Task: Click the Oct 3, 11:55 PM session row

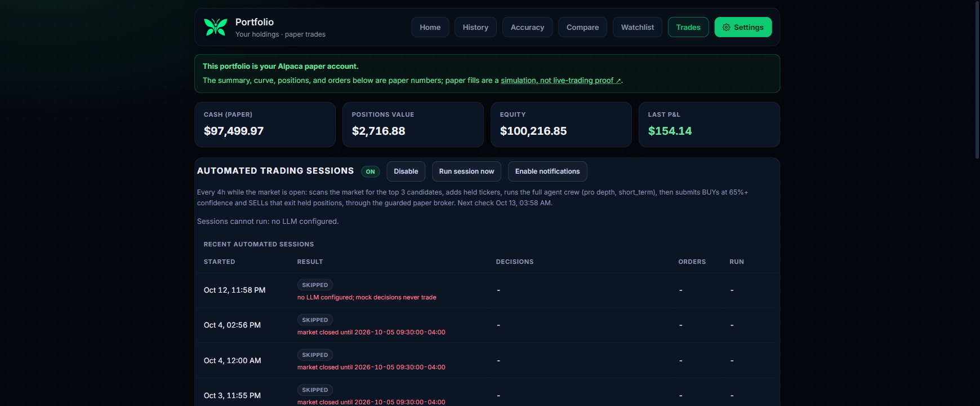Action: click(x=487, y=392)
